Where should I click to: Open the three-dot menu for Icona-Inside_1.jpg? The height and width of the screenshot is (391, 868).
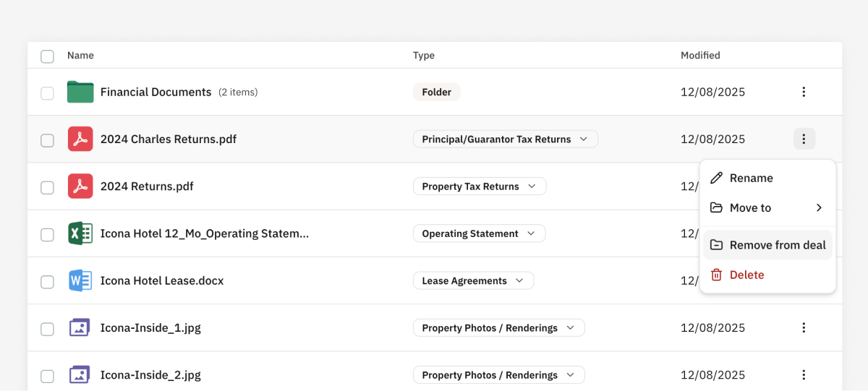pos(804,327)
